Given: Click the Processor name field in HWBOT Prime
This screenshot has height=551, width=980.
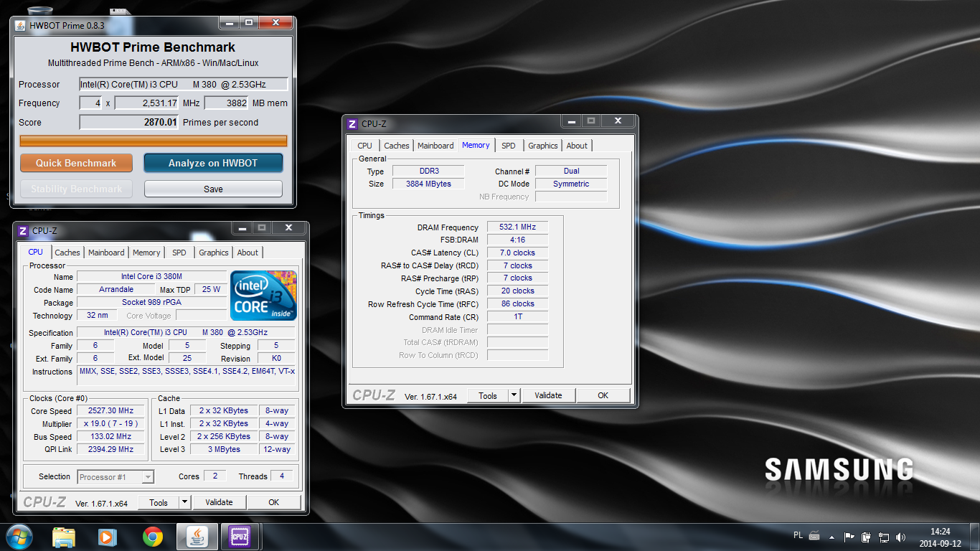Looking at the screenshot, I should point(183,84).
